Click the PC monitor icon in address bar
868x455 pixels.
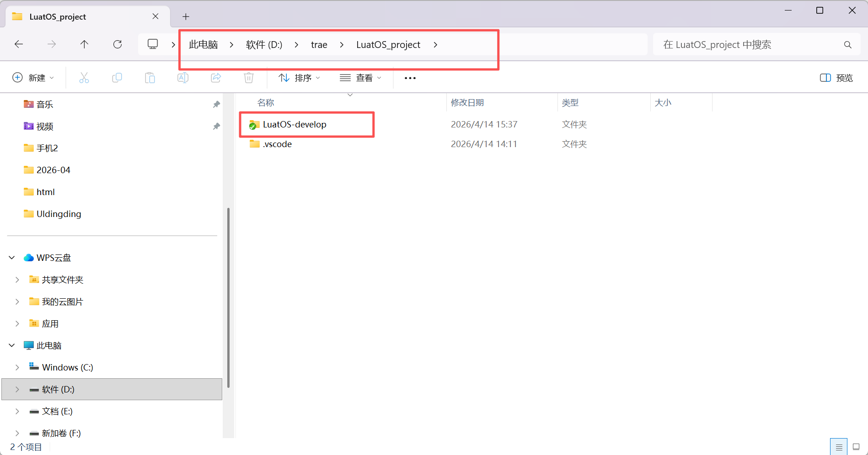point(153,44)
